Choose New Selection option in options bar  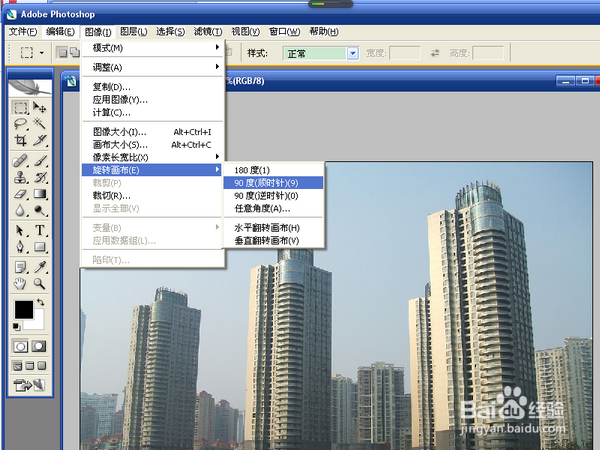pyautogui.click(x=62, y=52)
